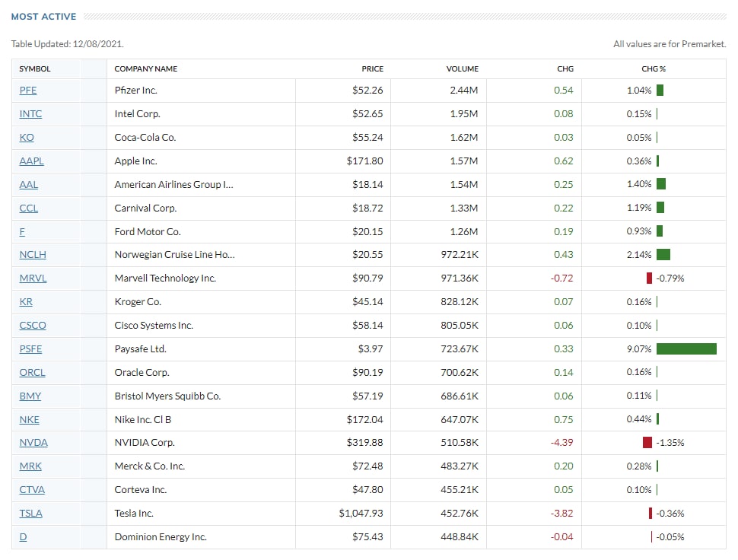738x560 pixels.
Task: Open the BMY symbol link
Action: tap(30, 396)
